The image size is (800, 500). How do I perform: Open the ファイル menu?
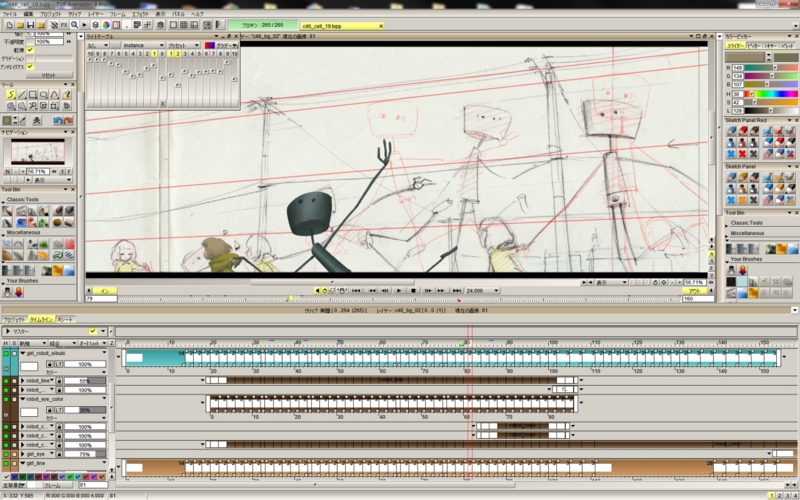pos(10,14)
